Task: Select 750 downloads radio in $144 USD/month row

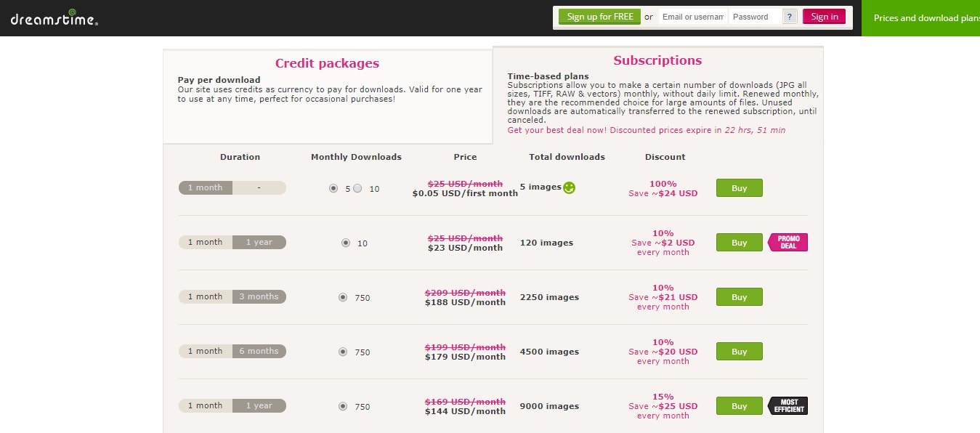Action: click(343, 406)
